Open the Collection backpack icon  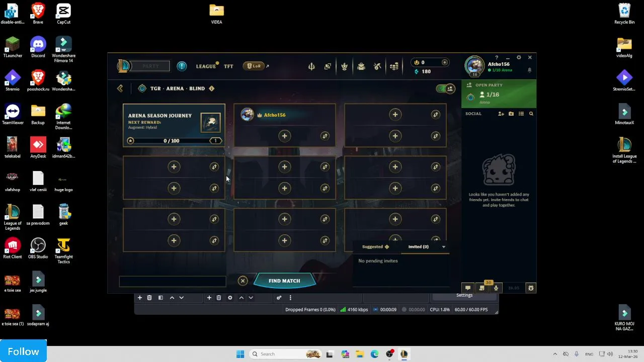(361, 66)
